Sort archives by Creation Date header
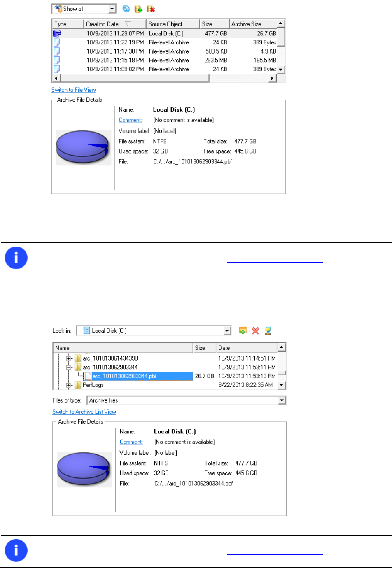This screenshot has height=568, width=392. point(115,24)
